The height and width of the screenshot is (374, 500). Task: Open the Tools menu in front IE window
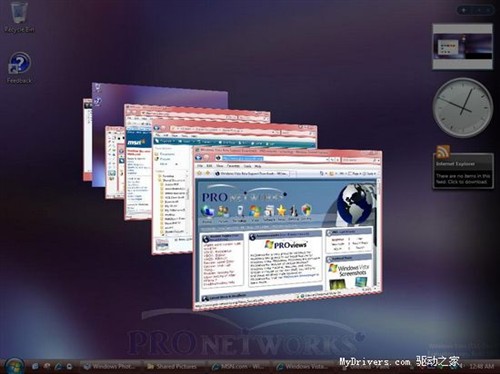click(247, 166)
